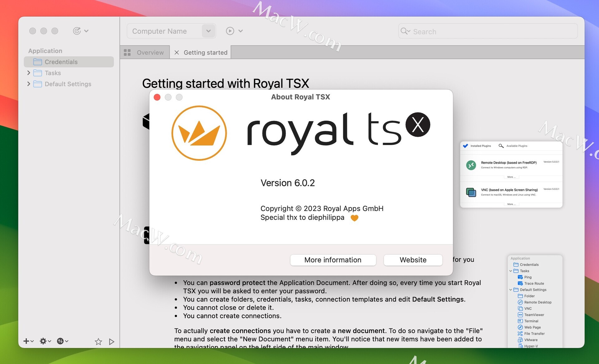The height and width of the screenshot is (364, 599).
Task: Click the Website button
Action: tap(413, 259)
